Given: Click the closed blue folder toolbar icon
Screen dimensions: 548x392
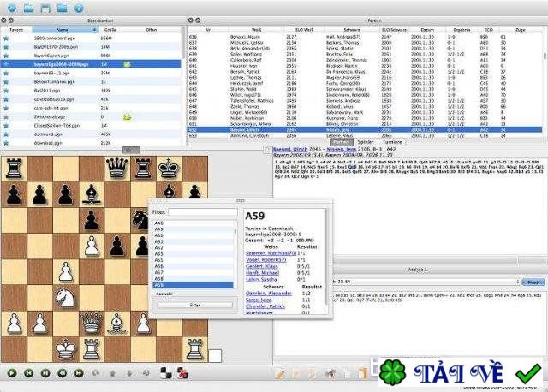Looking at the screenshot, I should (63, 8).
